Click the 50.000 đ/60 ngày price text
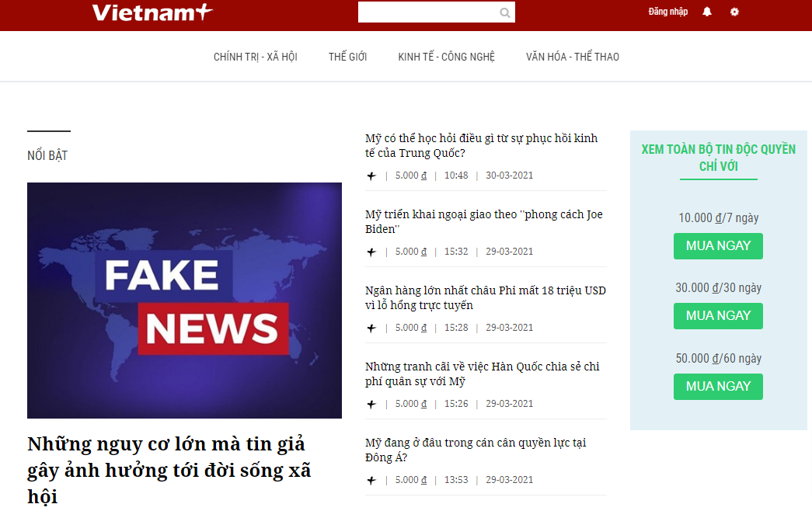The height and width of the screenshot is (511, 812). click(718, 358)
